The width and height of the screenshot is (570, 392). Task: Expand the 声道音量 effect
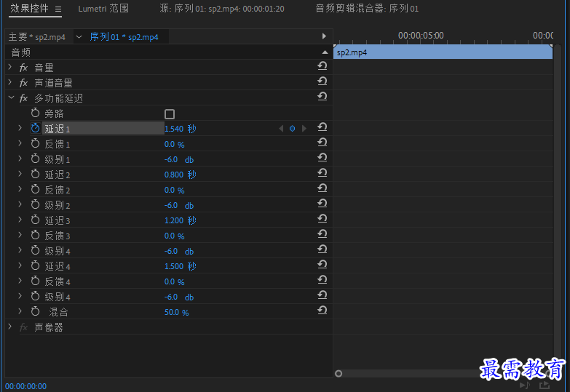9,82
